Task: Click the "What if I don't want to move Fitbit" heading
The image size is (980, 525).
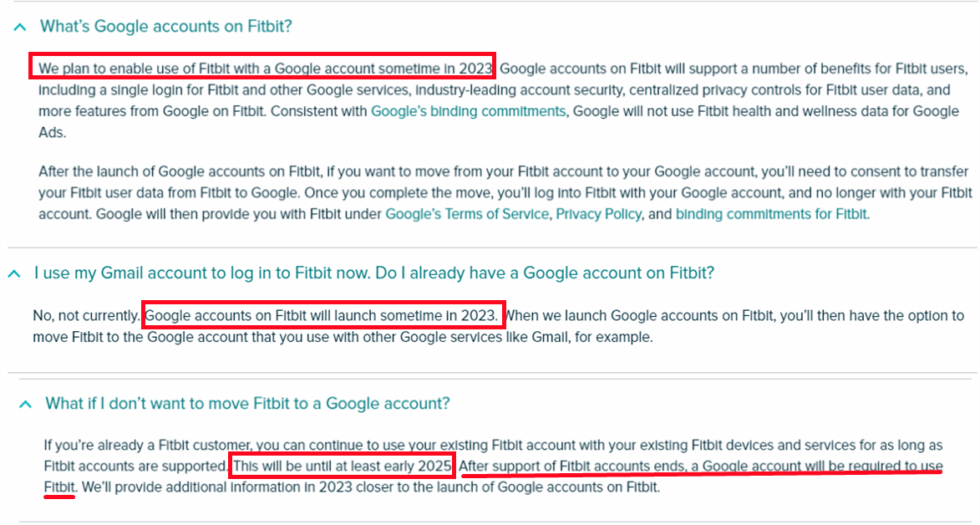Action: pyautogui.click(x=247, y=403)
